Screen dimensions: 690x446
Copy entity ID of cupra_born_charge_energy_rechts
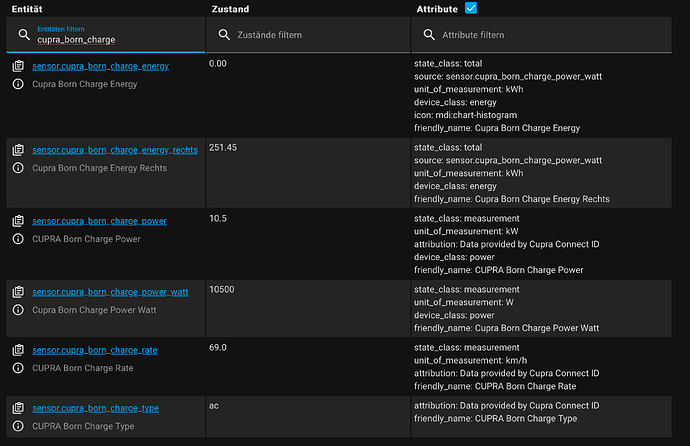point(18,150)
